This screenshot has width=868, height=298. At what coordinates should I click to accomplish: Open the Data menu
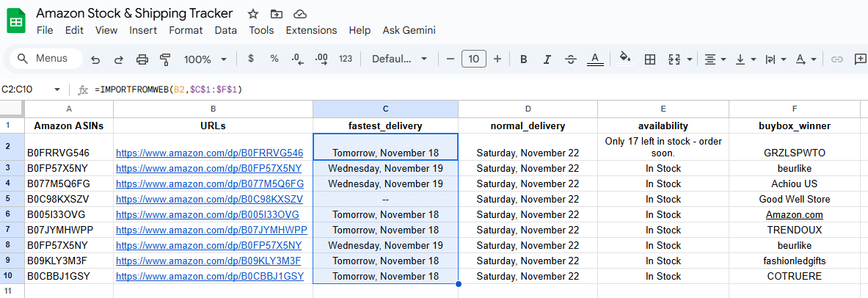click(225, 30)
